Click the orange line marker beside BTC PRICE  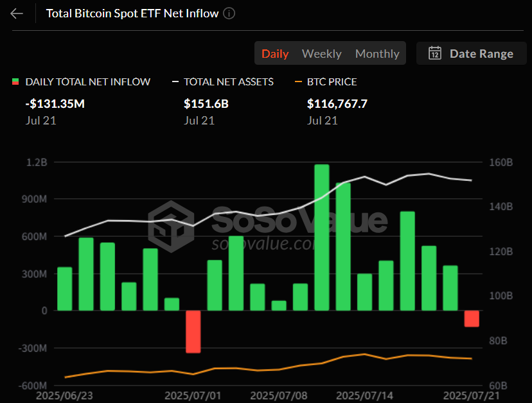point(299,81)
